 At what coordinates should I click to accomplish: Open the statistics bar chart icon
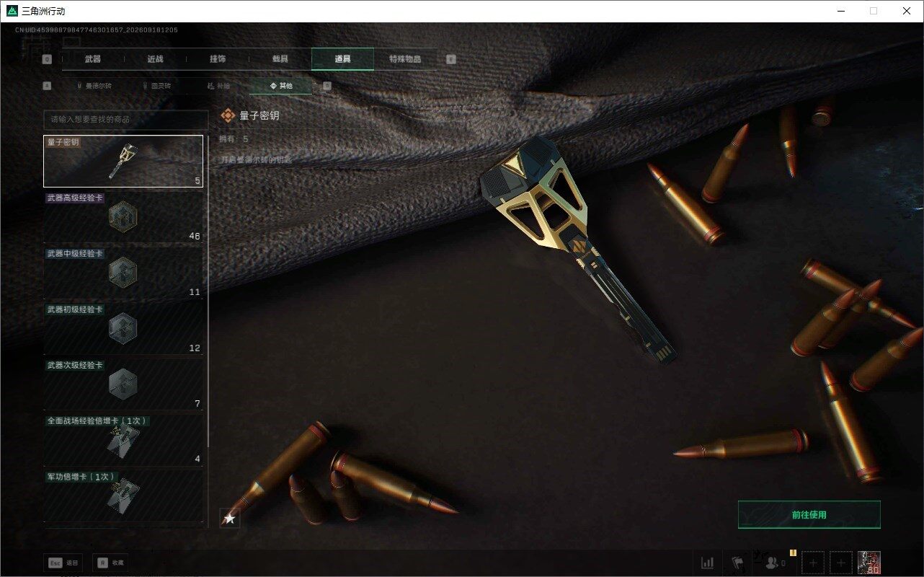(x=708, y=563)
